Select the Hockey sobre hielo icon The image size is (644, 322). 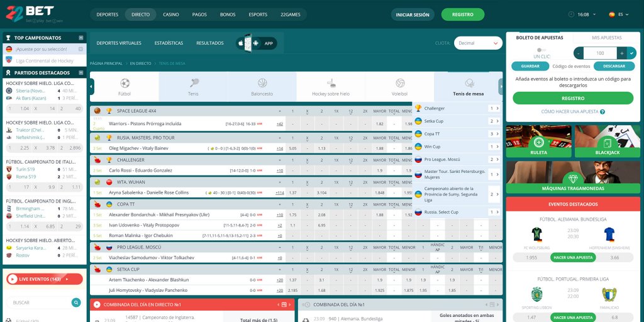point(331,84)
